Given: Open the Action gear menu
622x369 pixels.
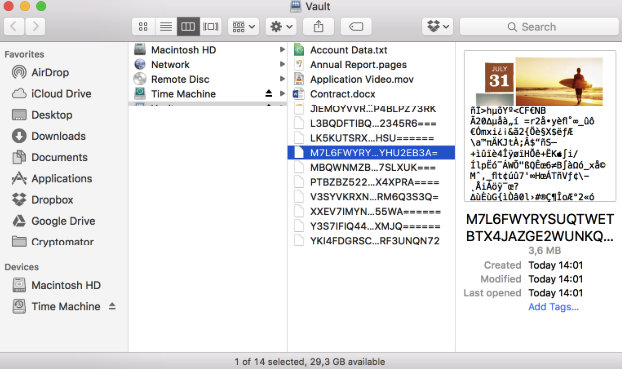Looking at the screenshot, I should click(x=281, y=27).
